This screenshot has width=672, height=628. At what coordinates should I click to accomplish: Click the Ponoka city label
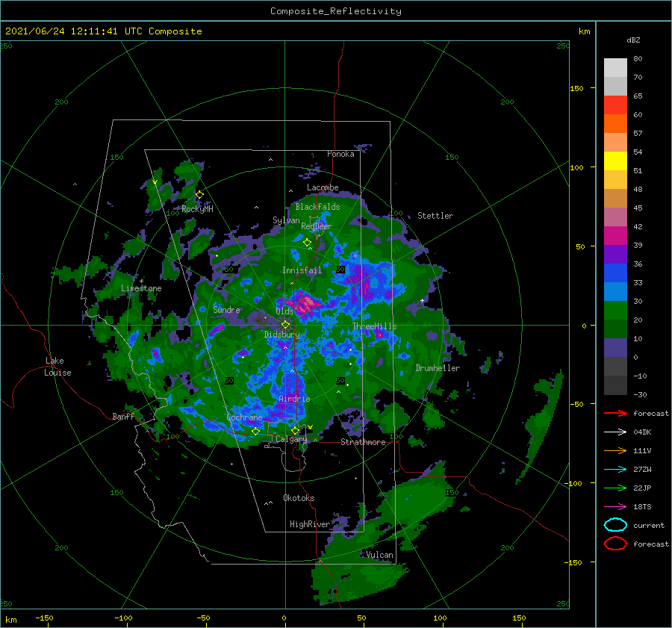click(x=340, y=154)
